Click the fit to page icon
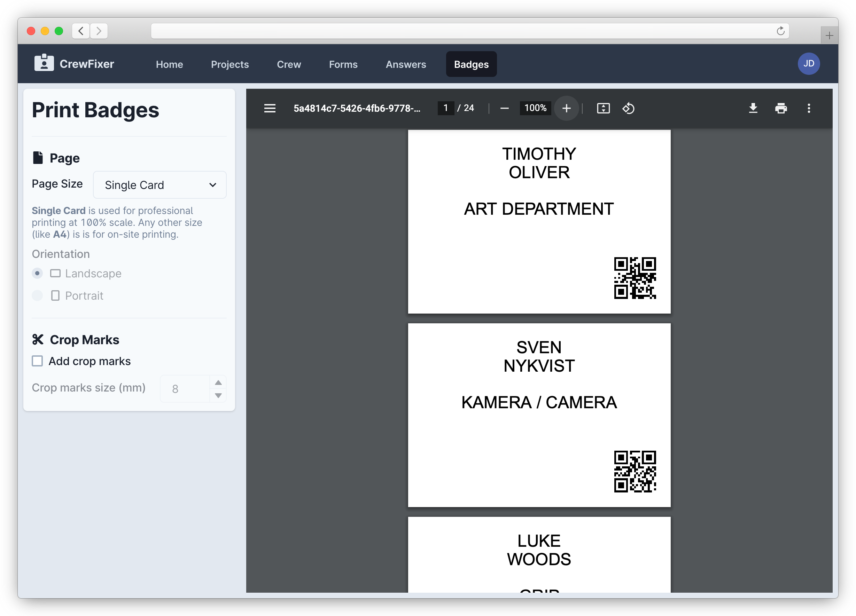856x616 pixels. [603, 108]
